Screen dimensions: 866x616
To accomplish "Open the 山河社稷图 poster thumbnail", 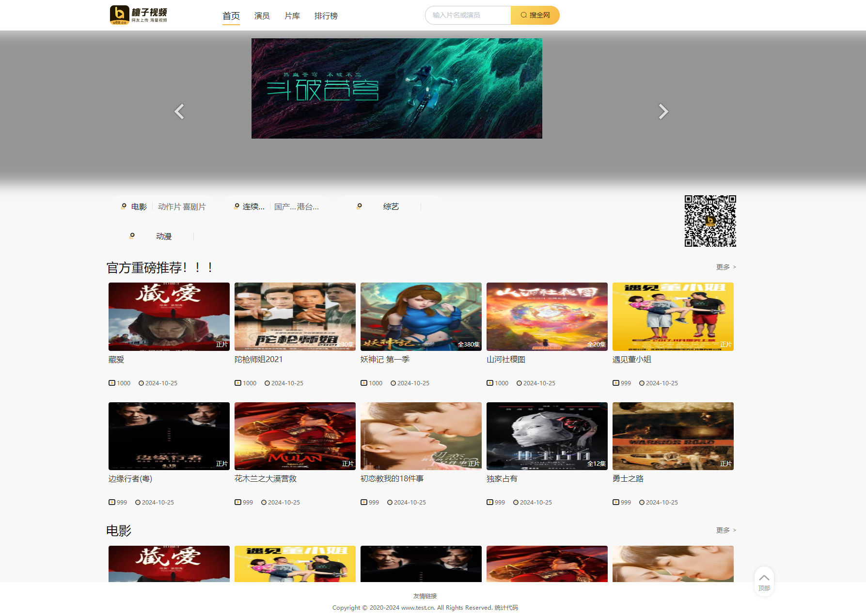I will tap(547, 316).
